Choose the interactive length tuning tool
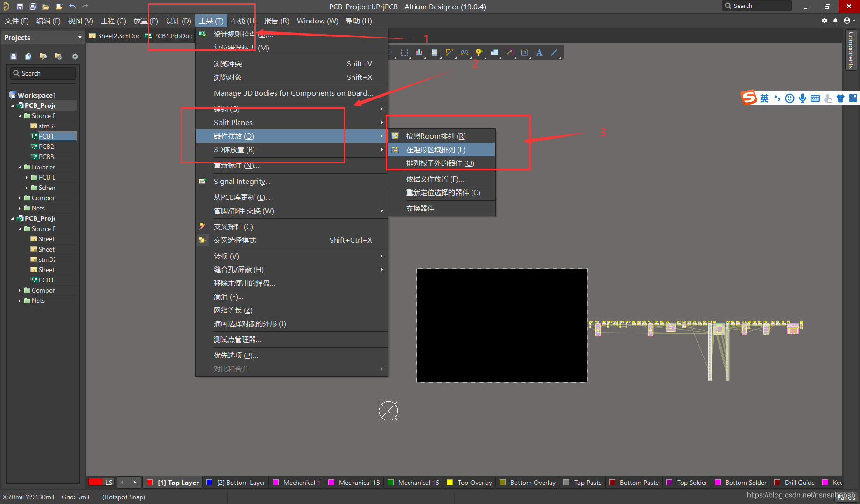 pyautogui.click(x=464, y=52)
